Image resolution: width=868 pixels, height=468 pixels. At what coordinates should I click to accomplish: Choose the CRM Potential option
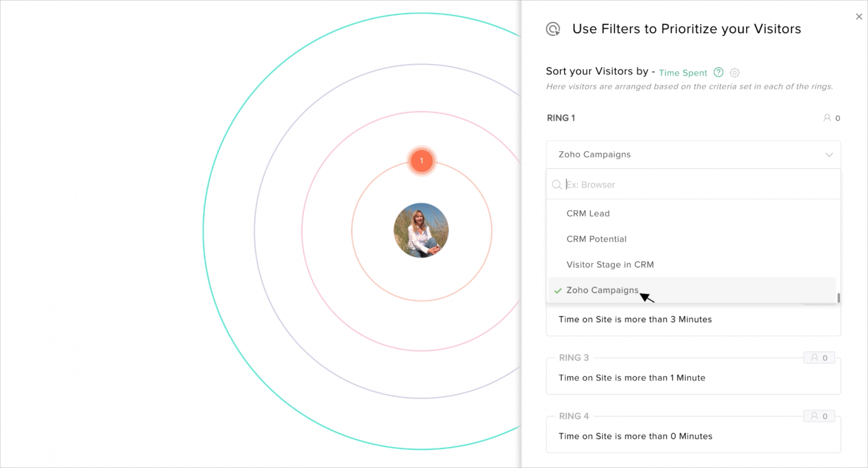[x=596, y=239]
